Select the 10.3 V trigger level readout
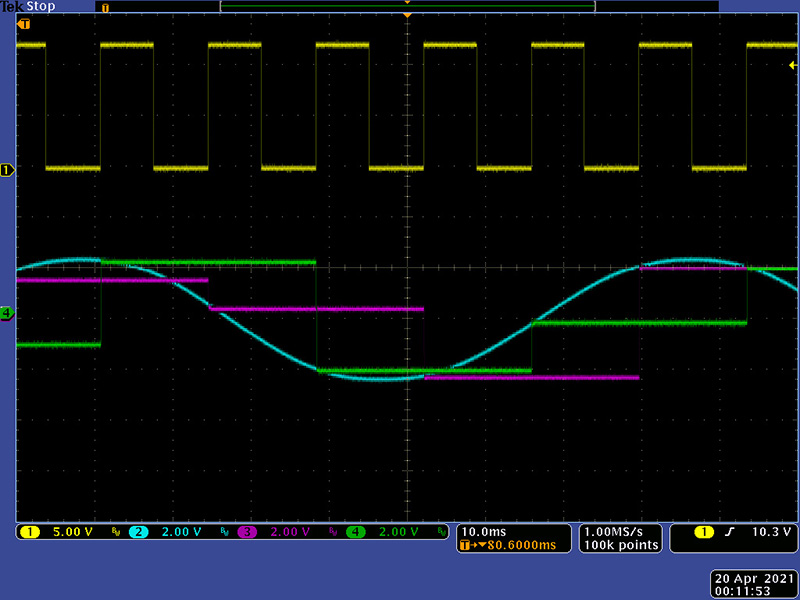 pyautogui.click(x=771, y=532)
